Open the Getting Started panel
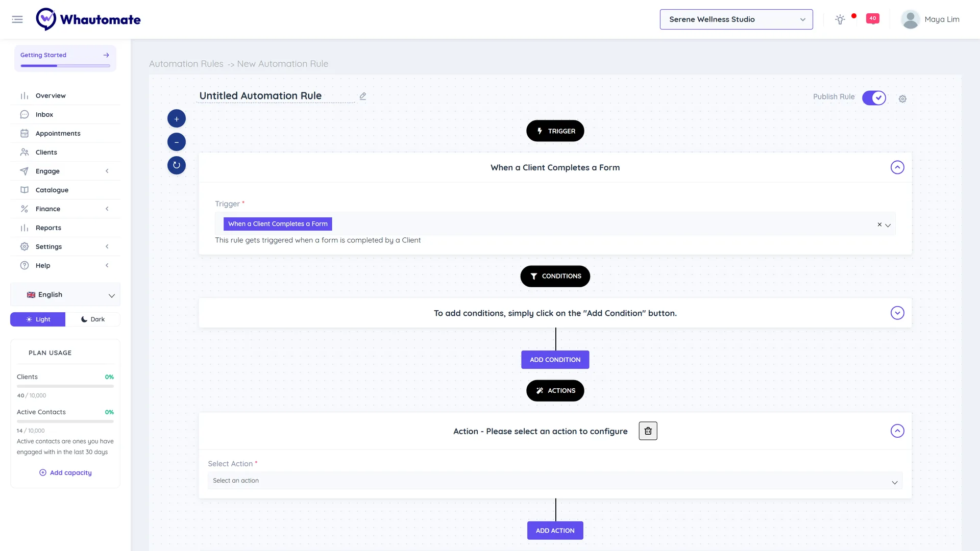Image resolution: width=980 pixels, height=551 pixels. [65, 58]
